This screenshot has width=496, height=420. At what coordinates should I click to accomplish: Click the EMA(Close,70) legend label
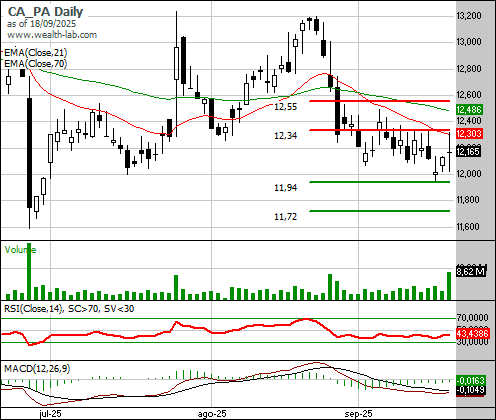click(x=35, y=63)
